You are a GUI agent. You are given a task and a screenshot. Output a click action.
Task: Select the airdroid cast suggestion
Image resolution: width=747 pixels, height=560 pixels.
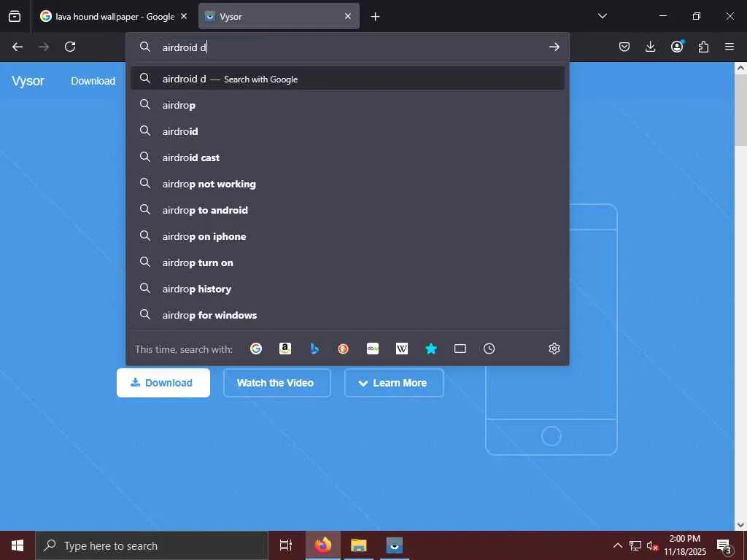coord(347,157)
